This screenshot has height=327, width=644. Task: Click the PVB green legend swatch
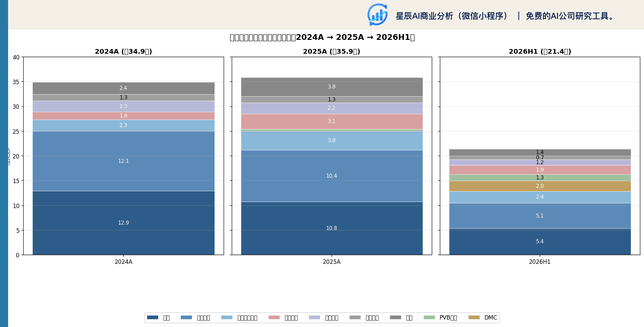(429, 318)
